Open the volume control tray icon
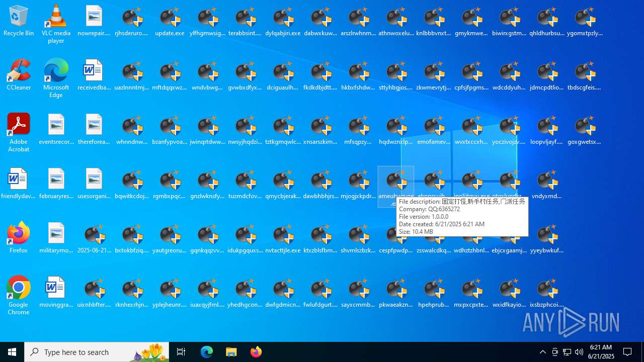 pos(579,352)
